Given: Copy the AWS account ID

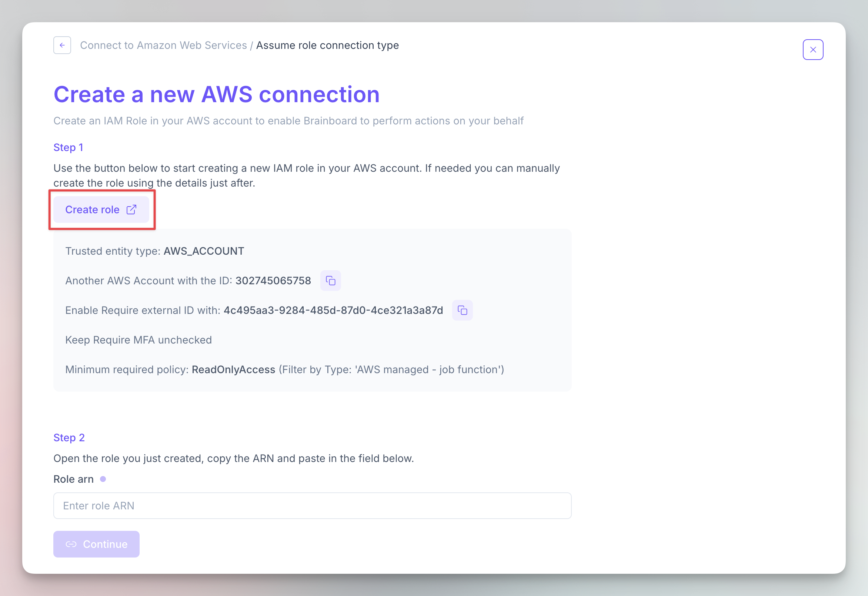Looking at the screenshot, I should pos(331,281).
